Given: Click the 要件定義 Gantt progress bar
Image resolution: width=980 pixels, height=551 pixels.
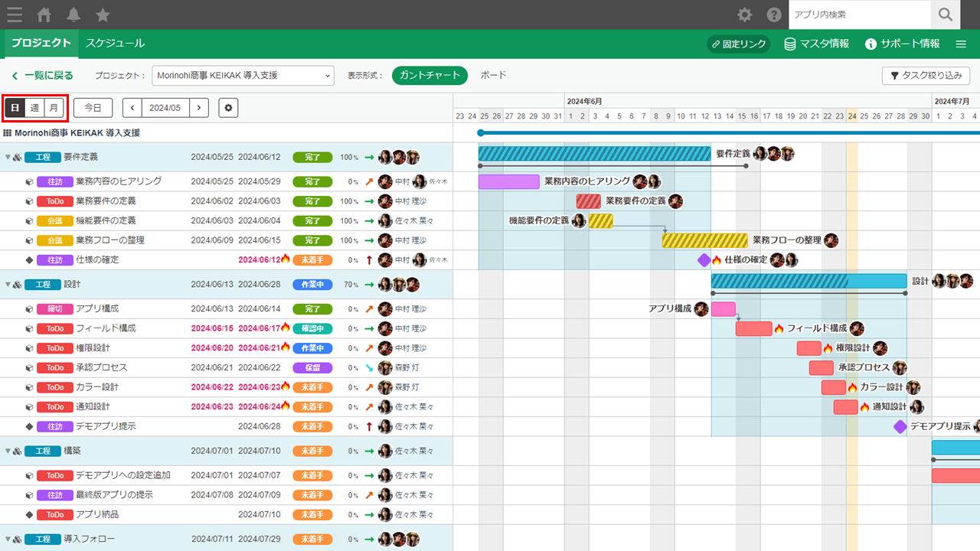Looking at the screenshot, I should 594,154.
